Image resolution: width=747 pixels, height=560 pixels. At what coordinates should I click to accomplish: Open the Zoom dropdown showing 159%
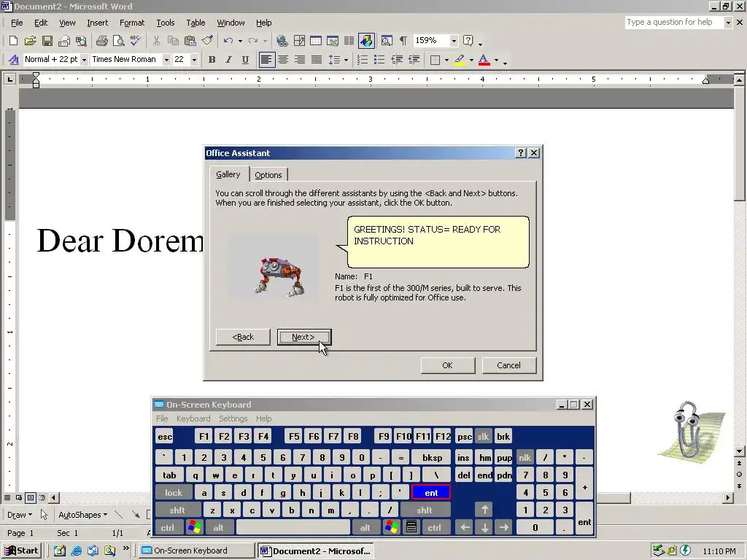pyautogui.click(x=454, y=41)
